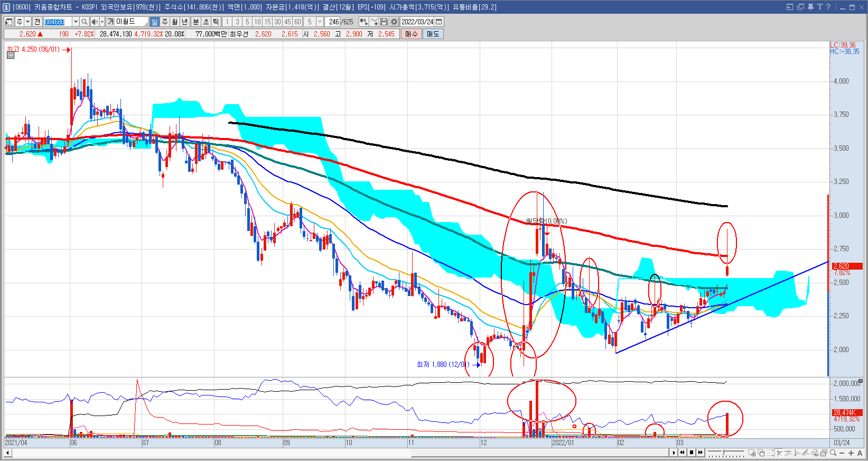Open the date picker calendar icon
Viewport: 868px width, 461px height.
pos(438,22)
